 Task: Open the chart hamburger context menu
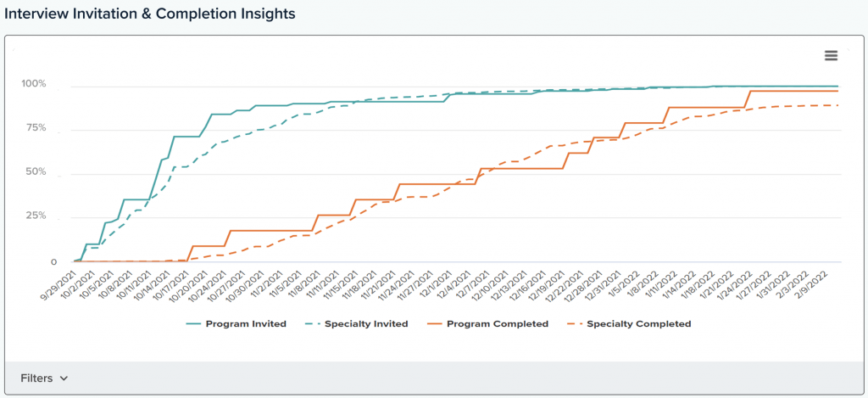coord(831,55)
